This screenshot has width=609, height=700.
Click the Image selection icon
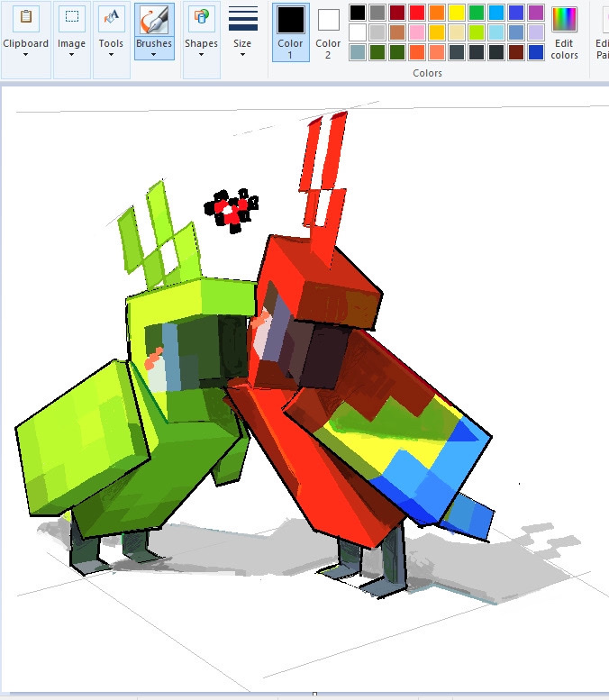(72, 19)
